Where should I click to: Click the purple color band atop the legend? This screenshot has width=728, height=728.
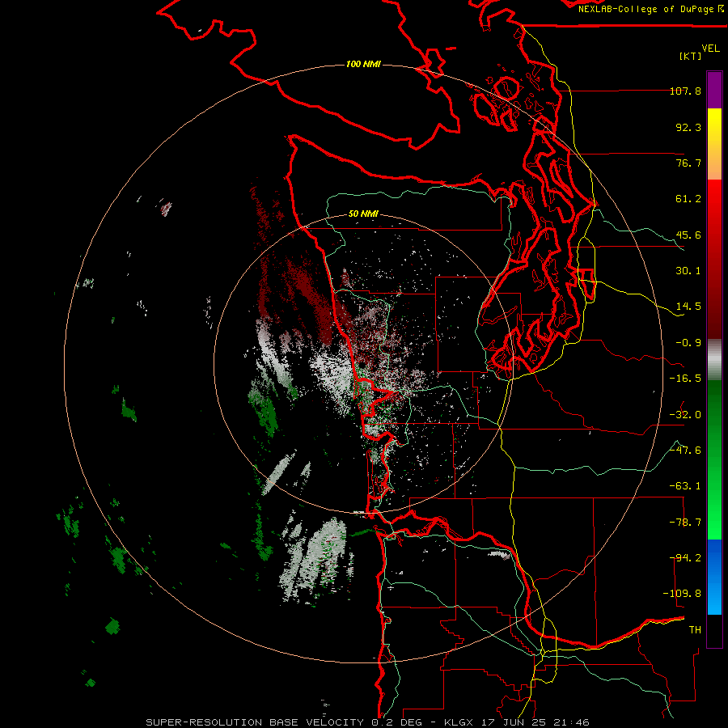pyautogui.click(x=714, y=90)
